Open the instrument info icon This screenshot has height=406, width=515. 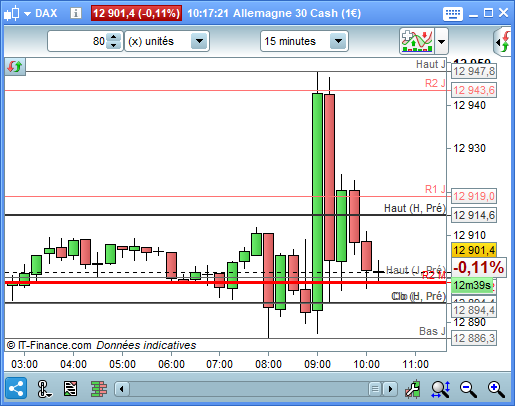tap(76, 13)
